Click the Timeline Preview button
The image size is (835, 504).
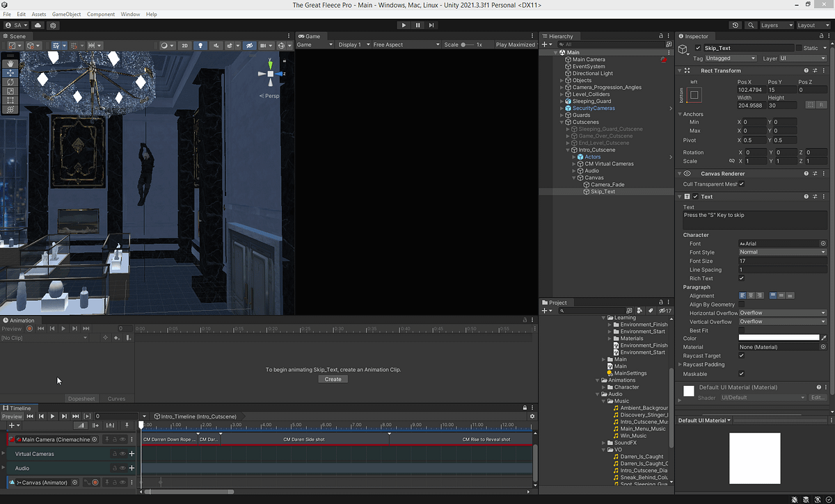tap(12, 416)
